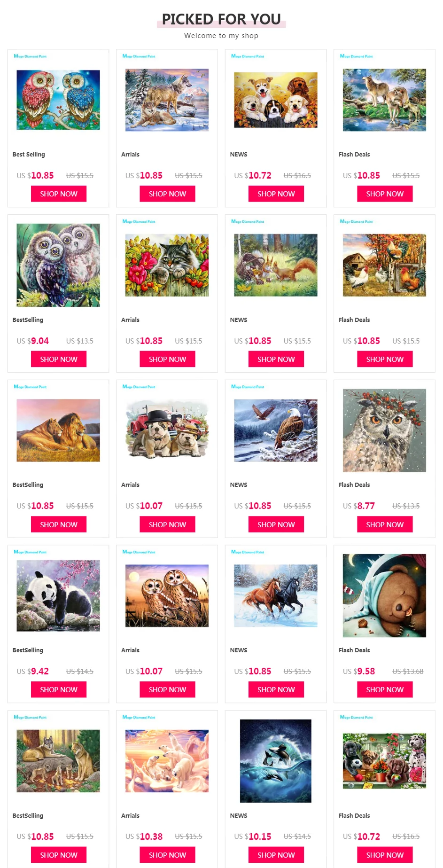This screenshot has width=443, height=868.
Task: Select the cat with red flowers painting
Action: pos(167,265)
